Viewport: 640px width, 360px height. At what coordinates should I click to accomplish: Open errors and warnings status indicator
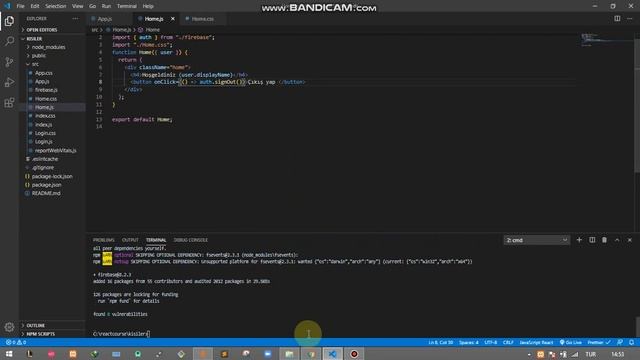pos(16,342)
